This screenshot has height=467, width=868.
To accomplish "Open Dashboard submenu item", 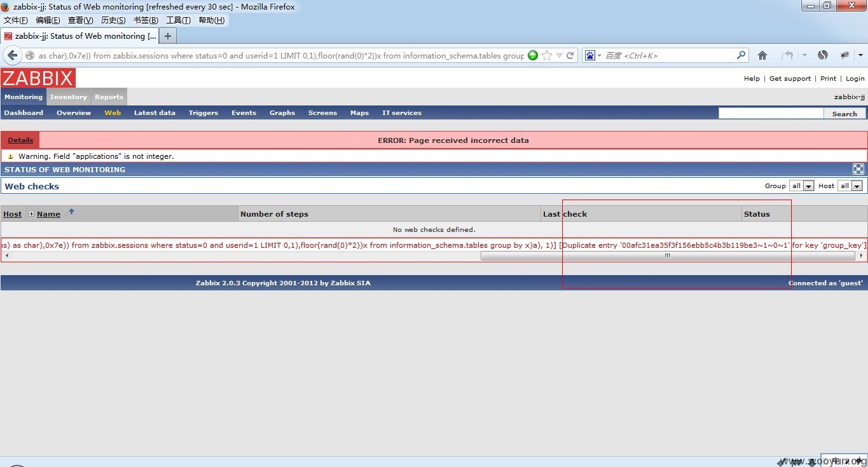I will [x=24, y=113].
